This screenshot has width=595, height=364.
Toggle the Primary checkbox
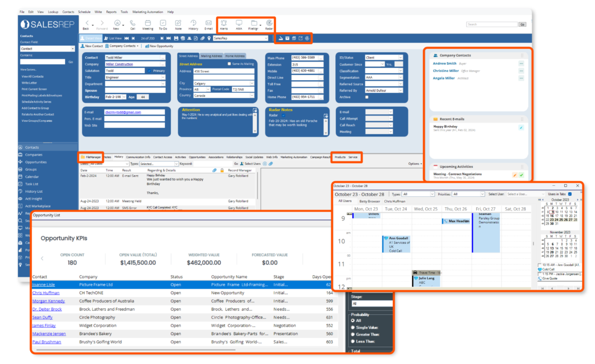pyautogui.click(x=149, y=71)
